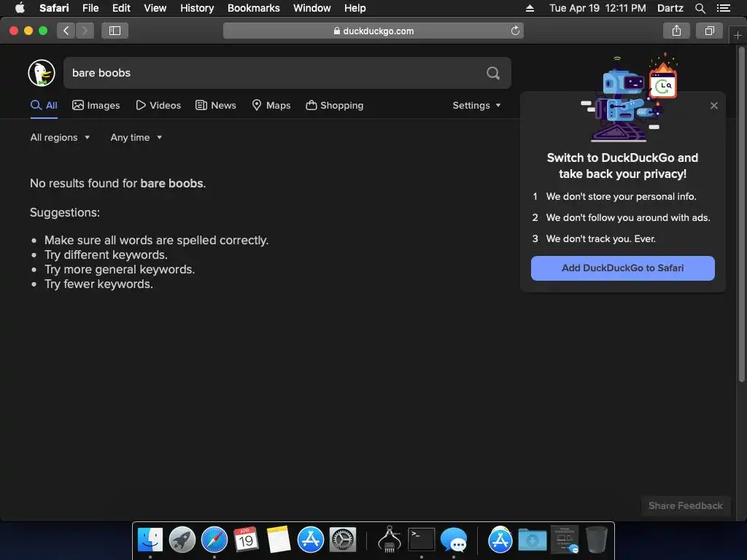The height and width of the screenshot is (560, 747).
Task: Click the date and time in menu bar
Action: pos(597,8)
